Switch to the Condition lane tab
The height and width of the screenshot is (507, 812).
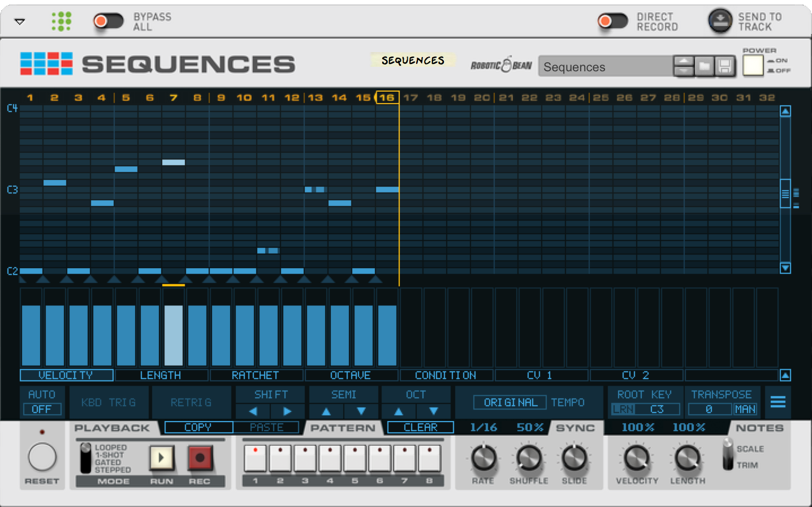[x=446, y=375]
